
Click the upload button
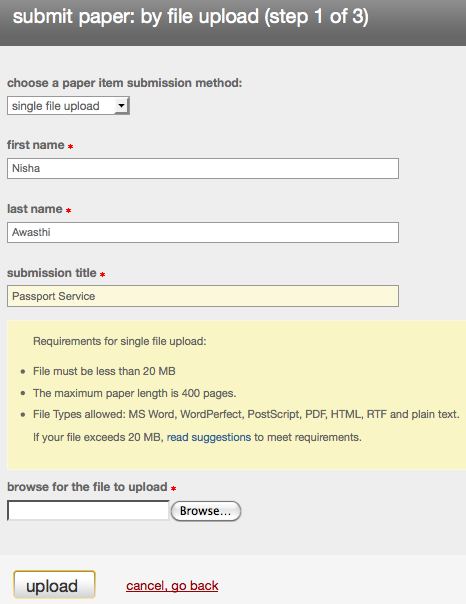pyautogui.click(x=54, y=585)
